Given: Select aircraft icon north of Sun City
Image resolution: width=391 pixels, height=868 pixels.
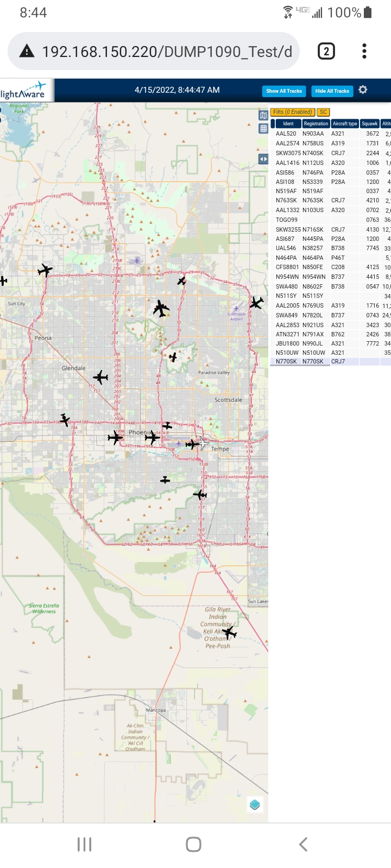Looking at the screenshot, I should tap(45, 270).
